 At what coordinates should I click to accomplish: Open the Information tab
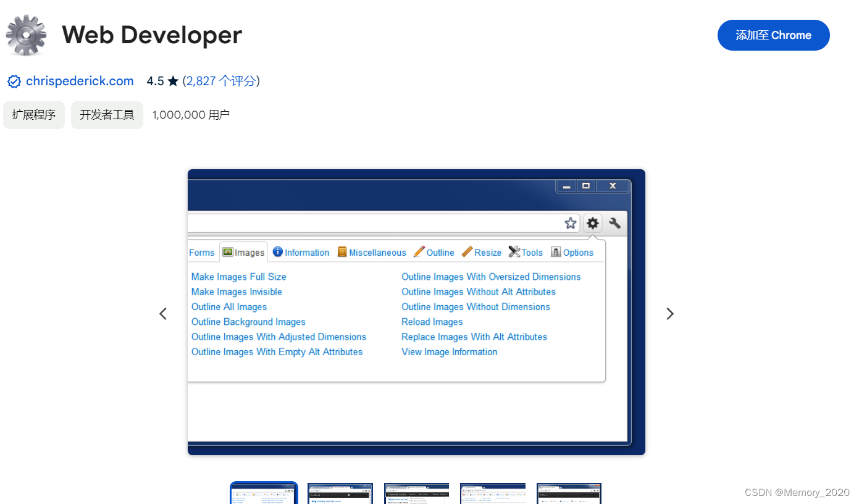point(301,253)
